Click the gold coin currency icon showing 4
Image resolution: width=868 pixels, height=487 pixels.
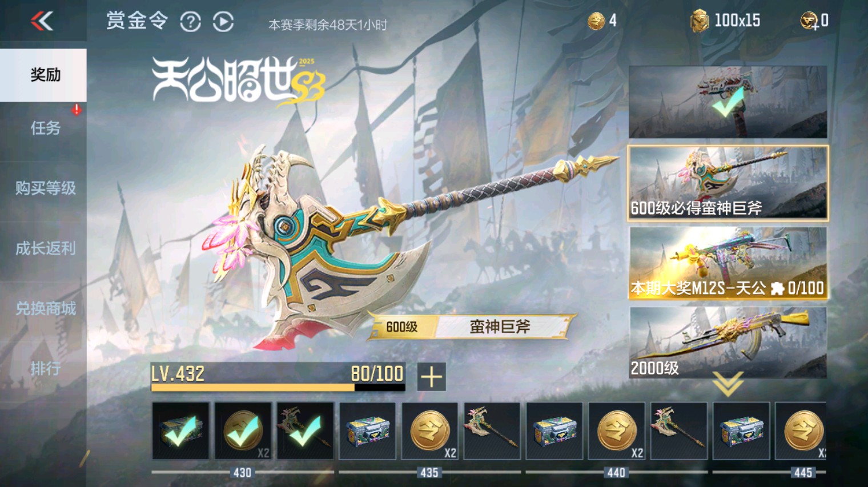tap(596, 21)
